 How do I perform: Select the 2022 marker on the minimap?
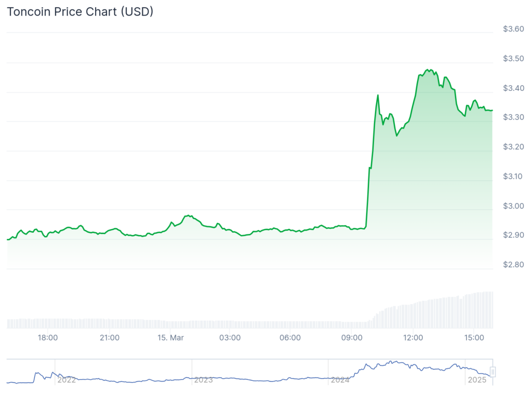click(x=66, y=380)
